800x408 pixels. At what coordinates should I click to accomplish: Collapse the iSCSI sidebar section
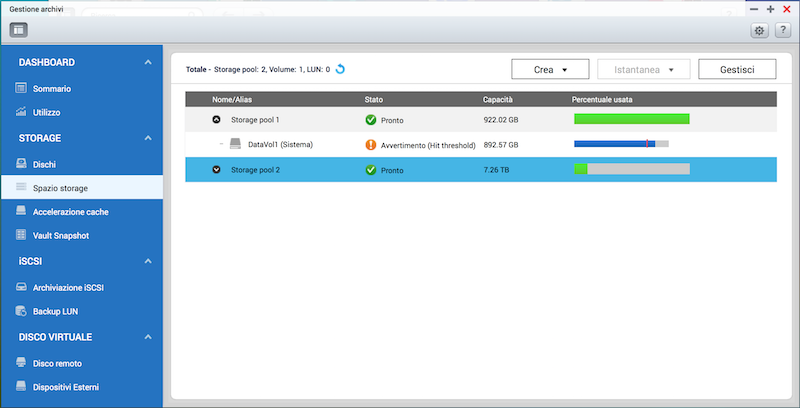point(148,262)
